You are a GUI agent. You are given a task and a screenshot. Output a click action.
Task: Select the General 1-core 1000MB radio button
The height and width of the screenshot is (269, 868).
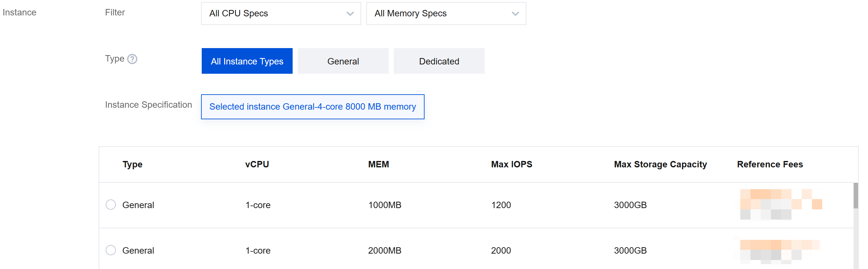click(x=110, y=205)
